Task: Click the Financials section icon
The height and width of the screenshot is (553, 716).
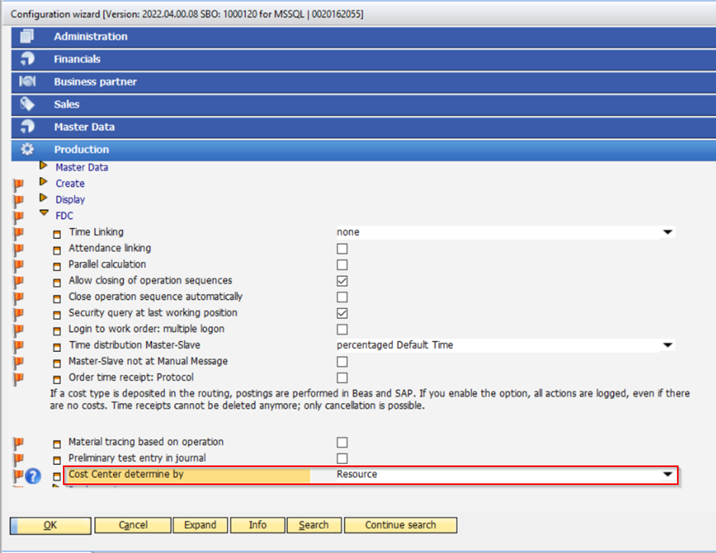Action: (x=28, y=59)
